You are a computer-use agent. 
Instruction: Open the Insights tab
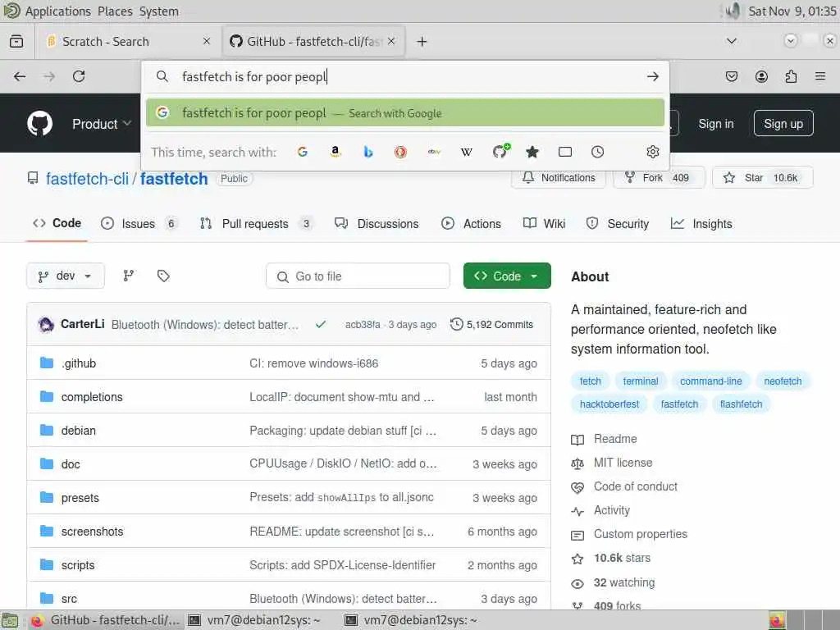(701, 224)
